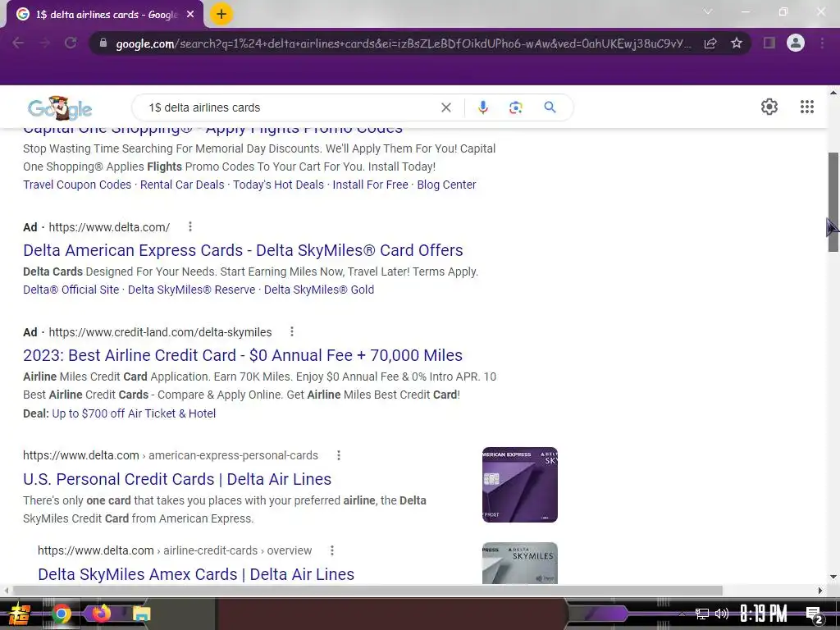Open the taskbar clock showing 8:19 PM
The image size is (840, 630).
[x=764, y=614]
